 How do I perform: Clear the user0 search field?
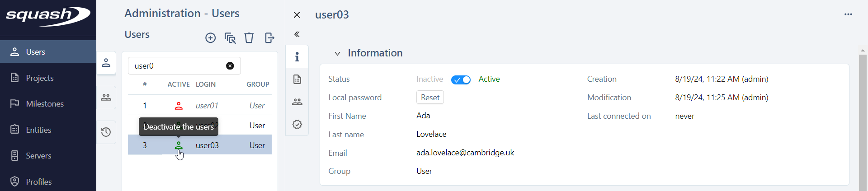pyautogui.click(x=230, y=66)
